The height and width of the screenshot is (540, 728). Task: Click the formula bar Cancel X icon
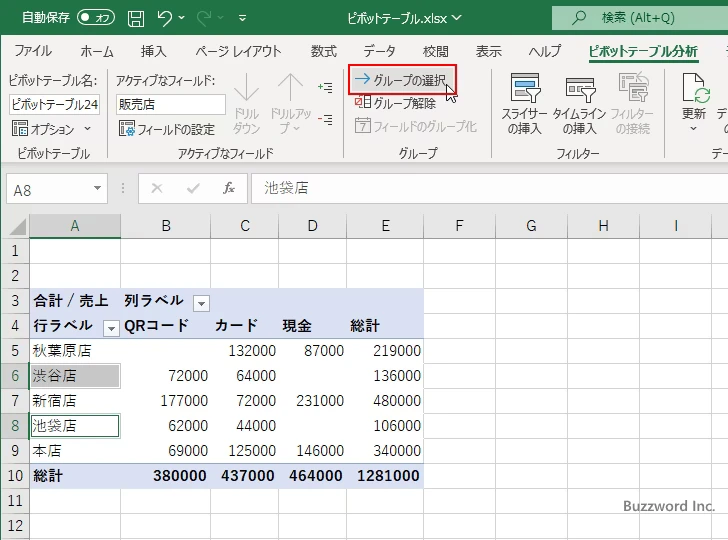(157, 188)
